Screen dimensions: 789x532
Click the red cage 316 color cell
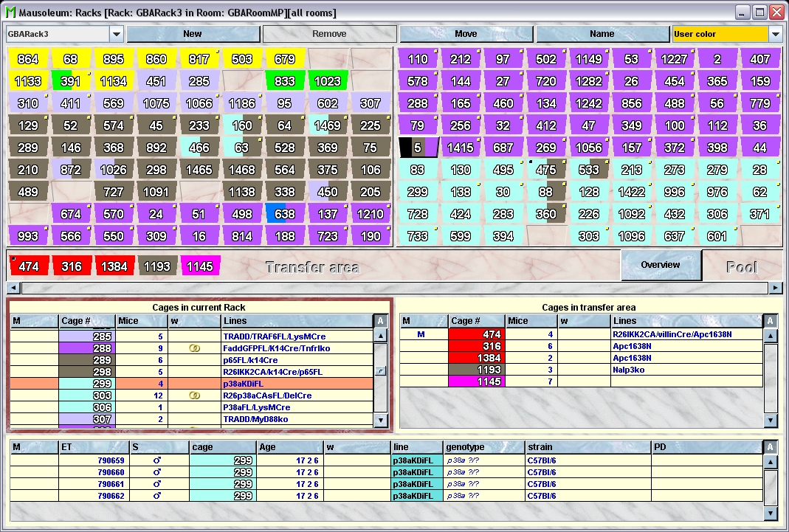point(476,346)
